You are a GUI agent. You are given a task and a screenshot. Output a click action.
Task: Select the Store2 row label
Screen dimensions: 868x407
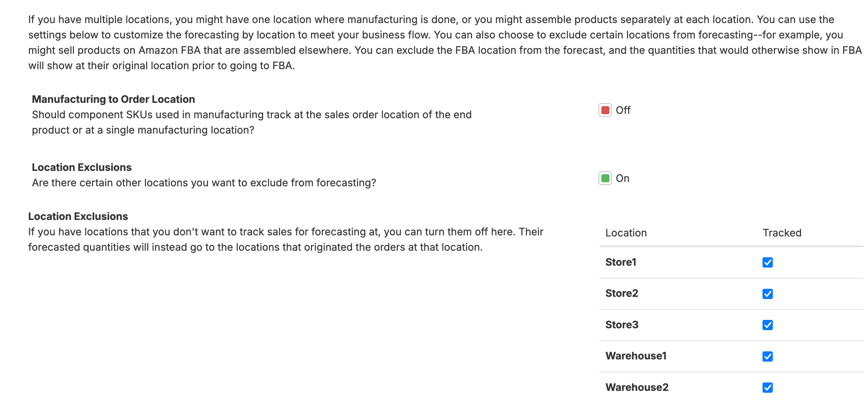click(x=622, y=293)
